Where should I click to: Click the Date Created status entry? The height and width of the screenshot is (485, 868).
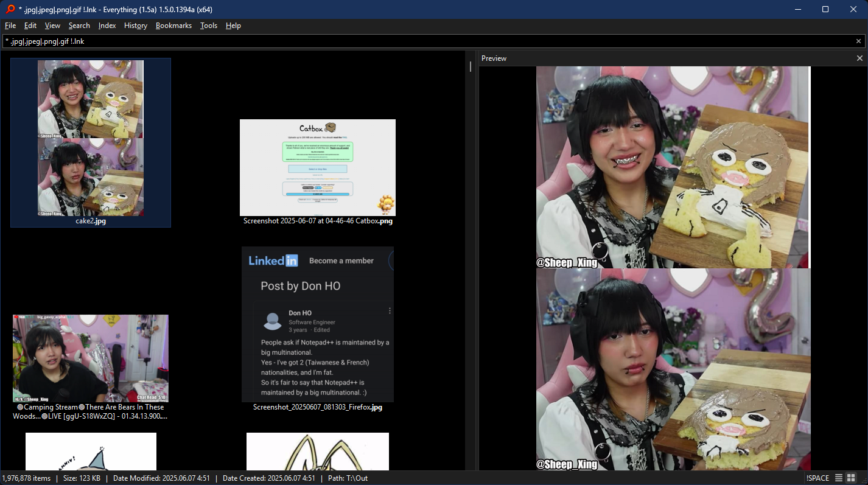[269, 478]
